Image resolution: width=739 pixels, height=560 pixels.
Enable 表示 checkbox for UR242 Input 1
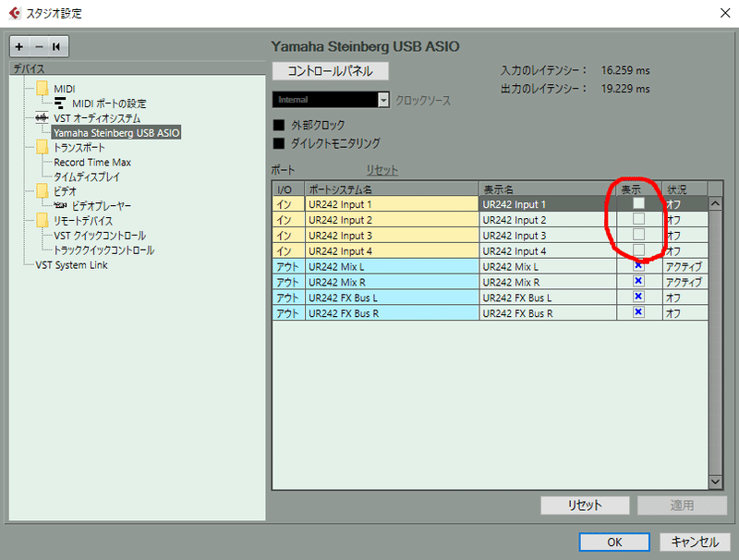[x=638, y=203]
